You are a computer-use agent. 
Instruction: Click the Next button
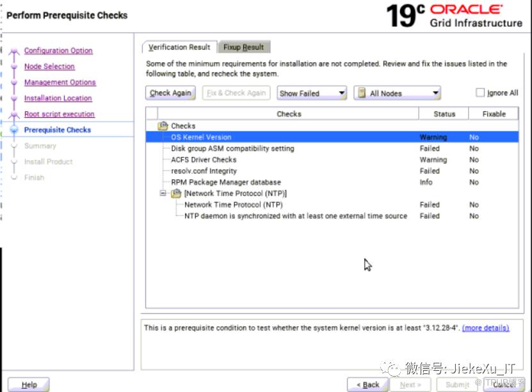(410, 384)
